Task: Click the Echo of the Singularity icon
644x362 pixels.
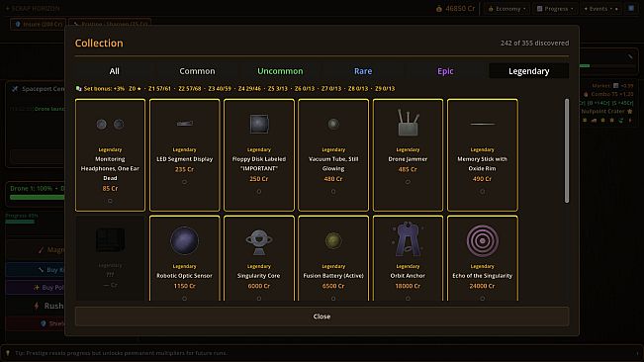Action: tap(482, 240)
